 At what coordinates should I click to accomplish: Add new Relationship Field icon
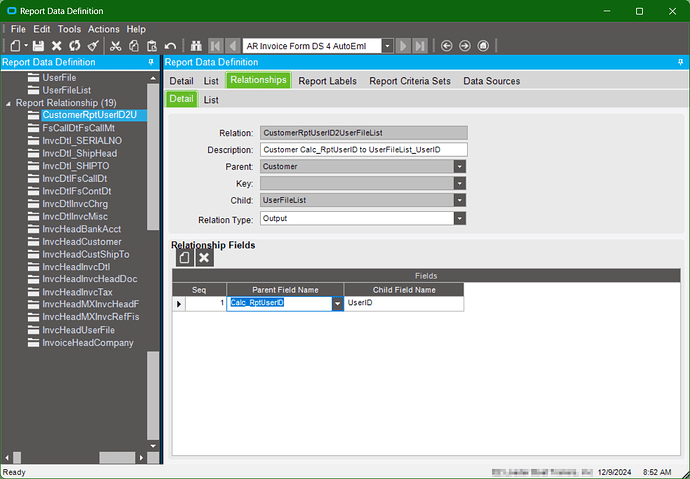(x=185, y=258)
